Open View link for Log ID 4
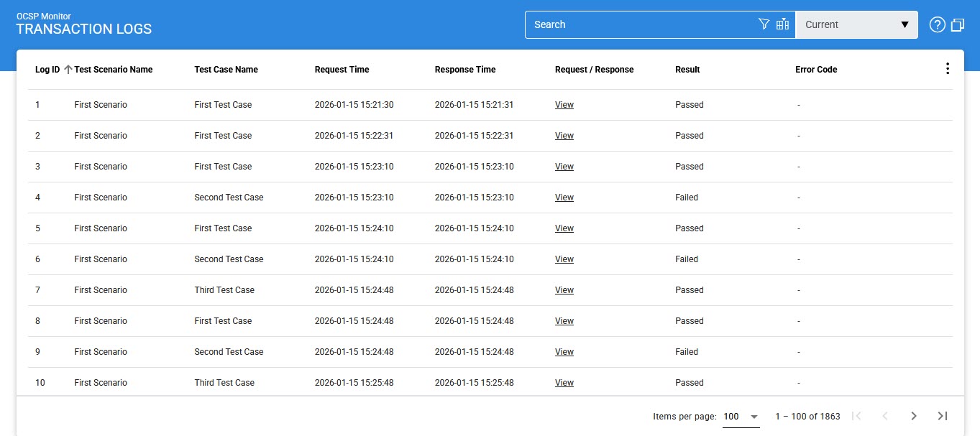The width and height of the screenshot is (980, 436). point(564,198)
